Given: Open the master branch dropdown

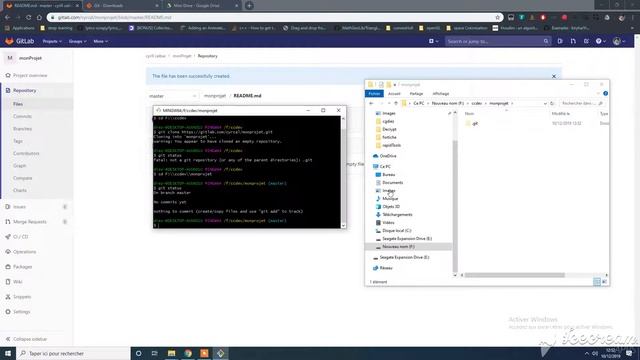Looking at the screenshot, I should pos(173,96).
